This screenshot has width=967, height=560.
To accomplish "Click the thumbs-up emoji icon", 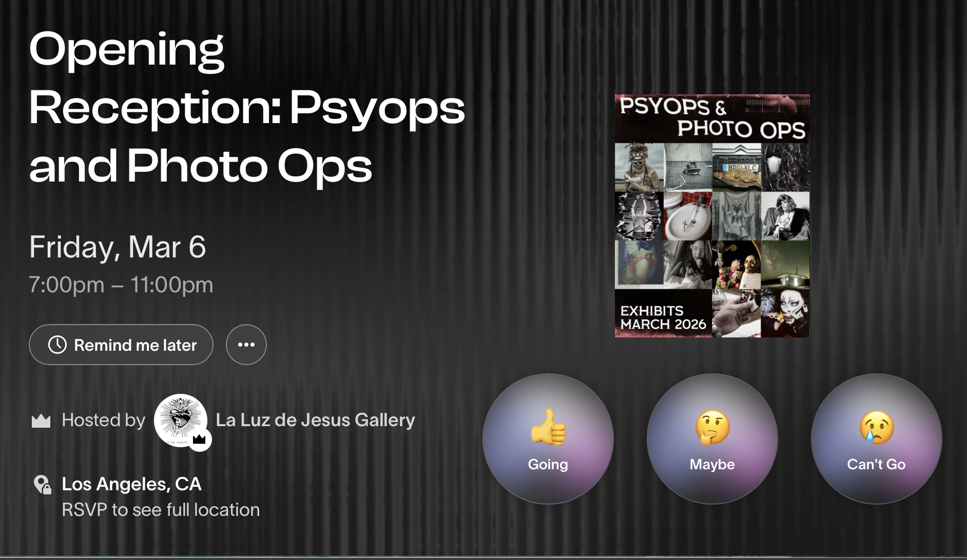I will point(548,427).
